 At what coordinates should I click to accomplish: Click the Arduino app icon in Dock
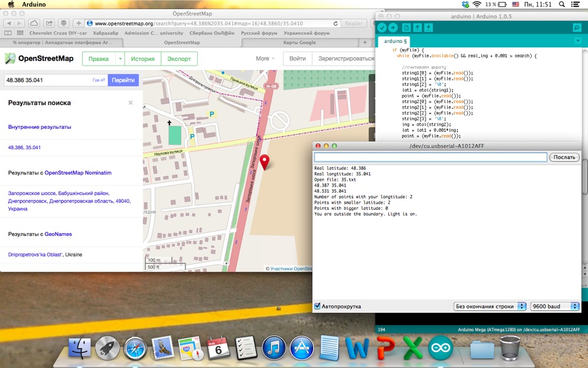click(440, 348)
